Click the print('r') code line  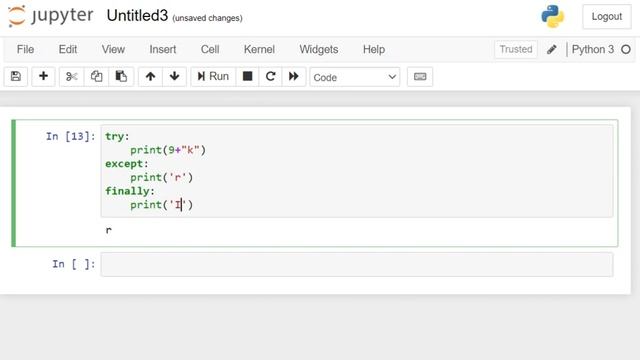pyautogui.click(x=162, y=178)
